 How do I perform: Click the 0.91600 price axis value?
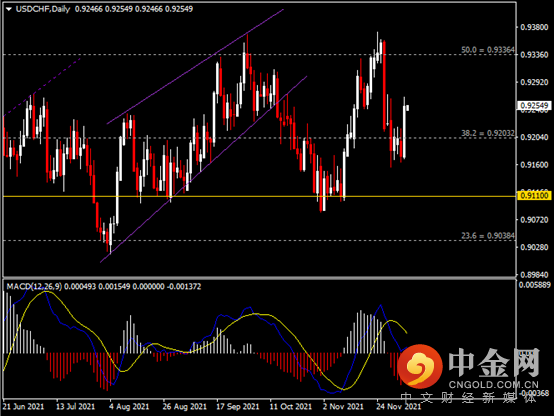[x=534, y=165]
